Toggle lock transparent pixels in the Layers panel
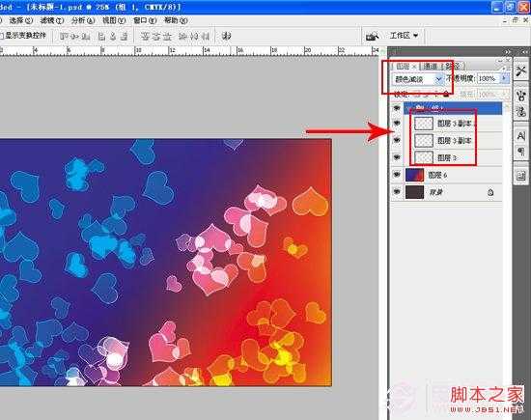Image resolution: width=531 pixels, height=420 pixels. 417,95
